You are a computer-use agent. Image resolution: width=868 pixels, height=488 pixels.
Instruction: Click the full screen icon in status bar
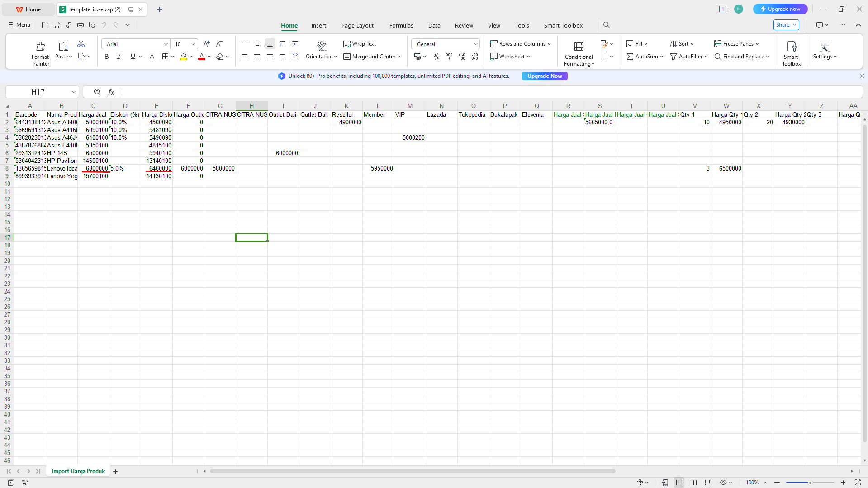tap(858, 483)
